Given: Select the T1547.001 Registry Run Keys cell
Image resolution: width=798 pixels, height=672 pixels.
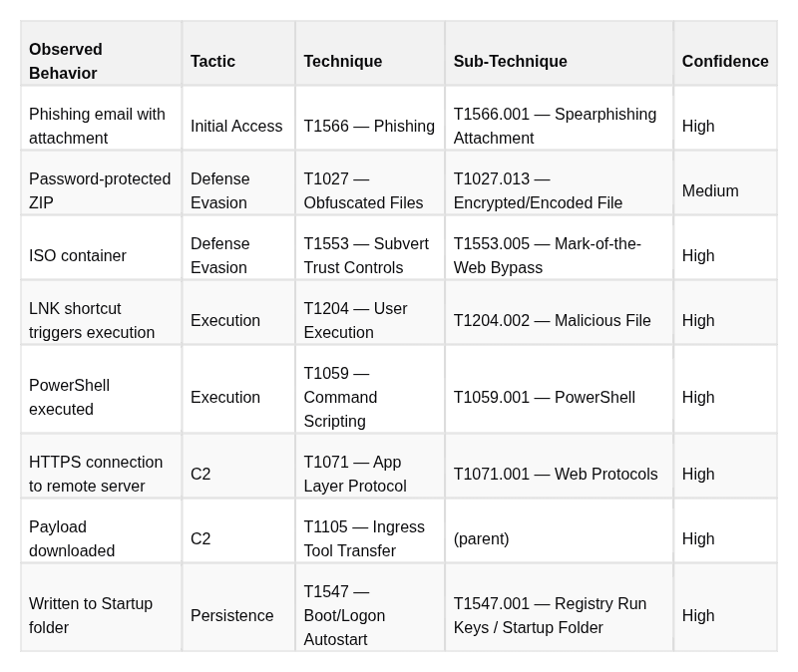Looking at the screenshot, I should click(559, 607).
